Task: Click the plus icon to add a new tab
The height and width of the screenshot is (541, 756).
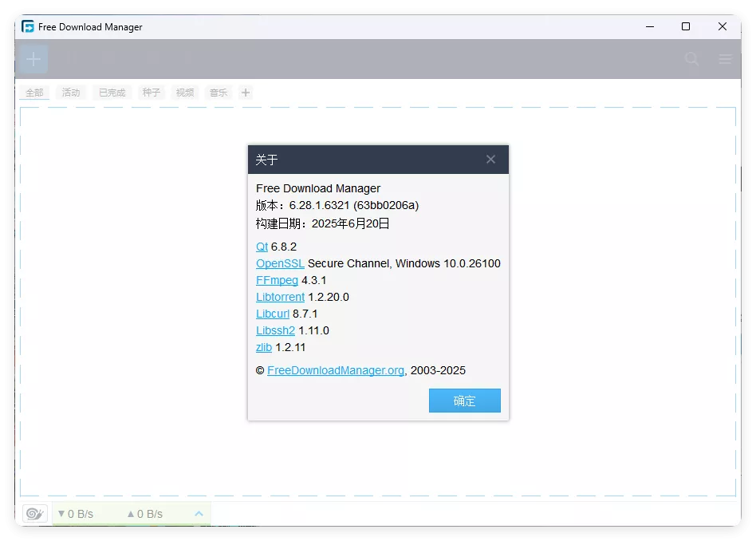Action: [x=246, y=93]
